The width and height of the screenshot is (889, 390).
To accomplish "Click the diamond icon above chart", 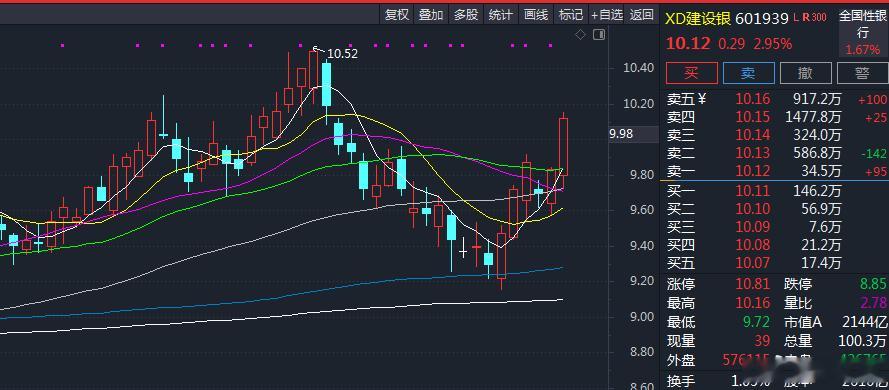I will click(x=580, y=35).
